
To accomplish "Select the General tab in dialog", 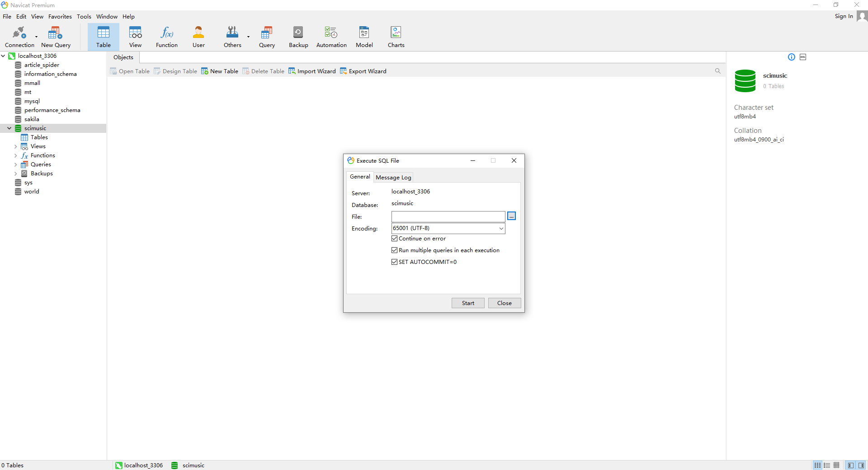I will pyautogui.click(x=360, y=177).
